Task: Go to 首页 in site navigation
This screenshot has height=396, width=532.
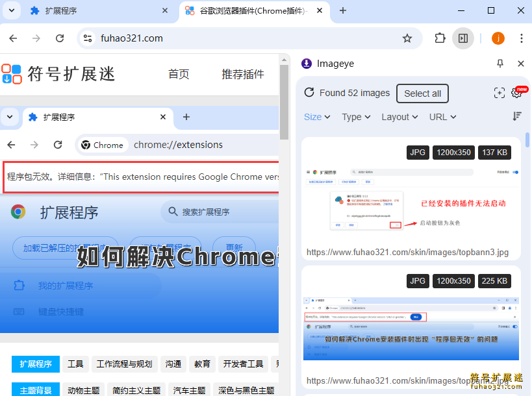Action: 179,74
